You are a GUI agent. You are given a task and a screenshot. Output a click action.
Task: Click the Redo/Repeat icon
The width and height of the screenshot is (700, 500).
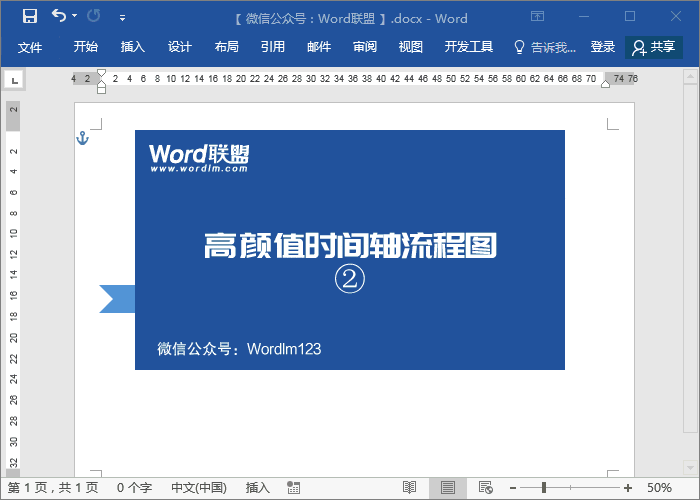click(94, 16)
